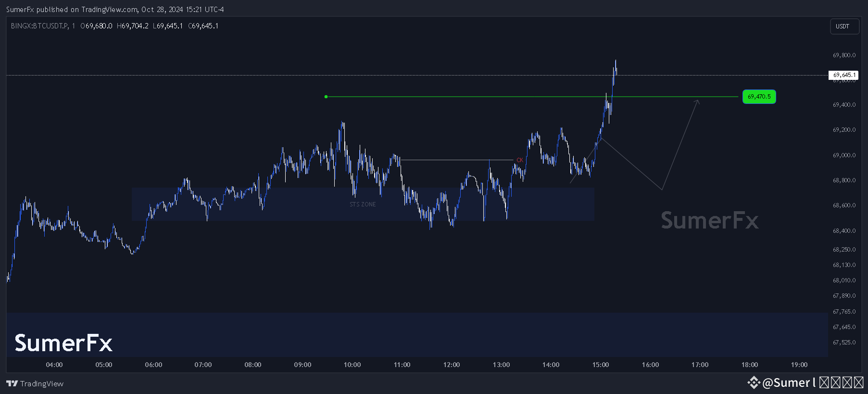Click the 67,525.0 price axis label
The width and height of the screenshot is (868, 394).
tap(844, 343)
